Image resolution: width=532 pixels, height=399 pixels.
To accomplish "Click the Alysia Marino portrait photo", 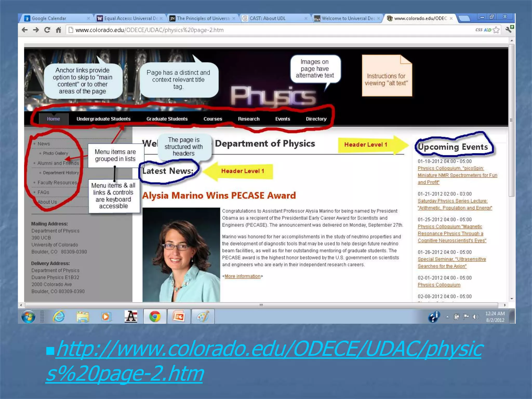I will 181,255.
